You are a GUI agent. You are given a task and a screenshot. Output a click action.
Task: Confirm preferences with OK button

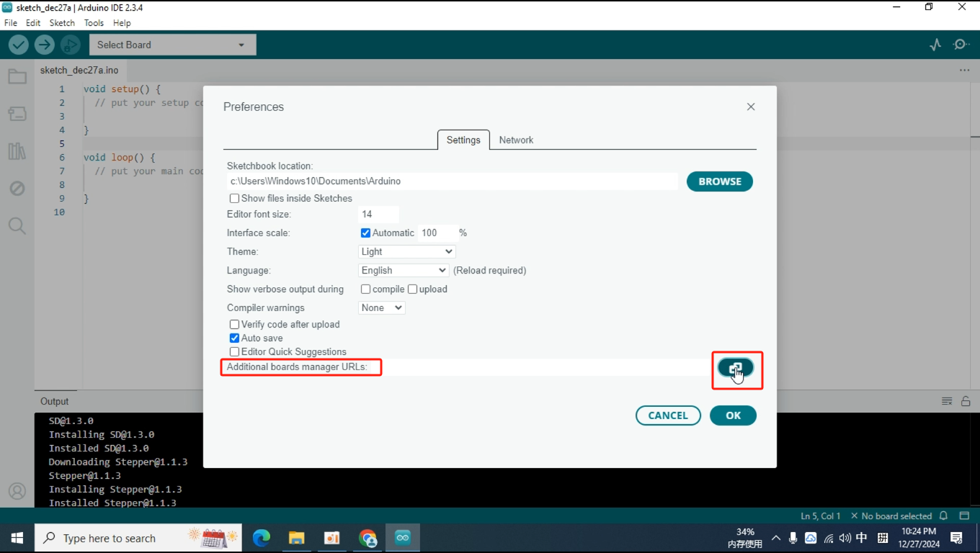[x=733, y=415]
